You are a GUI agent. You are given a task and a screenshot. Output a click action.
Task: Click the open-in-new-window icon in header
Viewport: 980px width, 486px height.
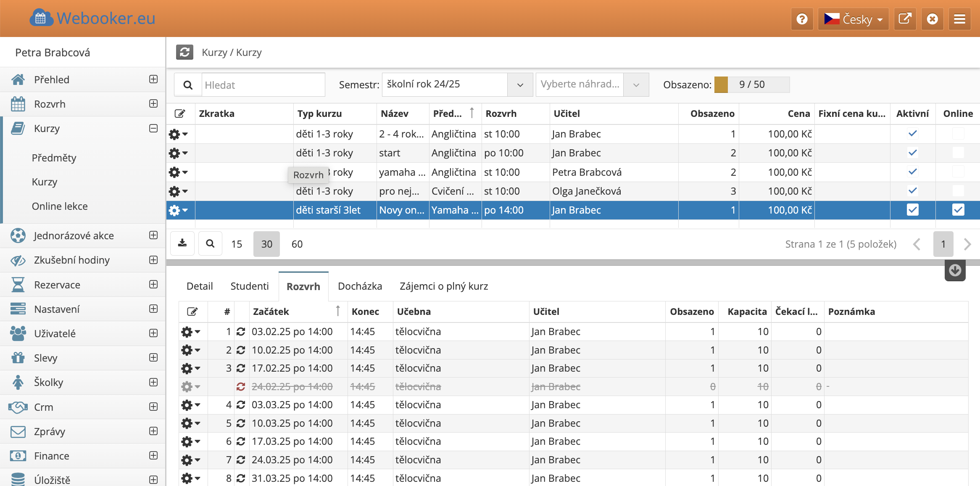(x=905, y=19)
